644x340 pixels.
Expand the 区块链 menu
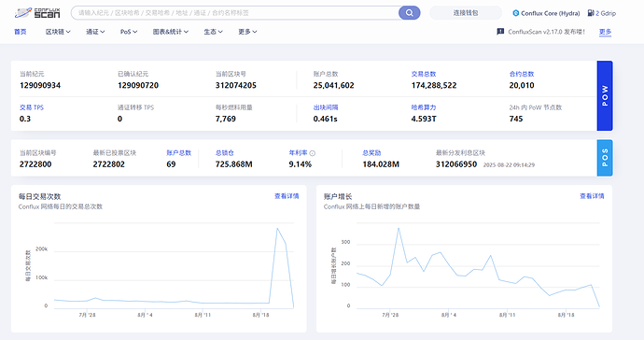(58, 32)
